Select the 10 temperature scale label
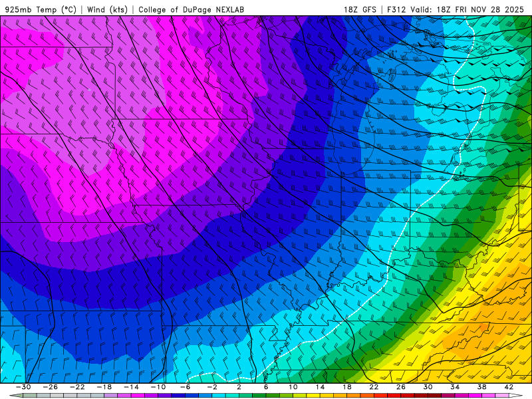This screenshot has width=532, height=399. tap(293, 387)
